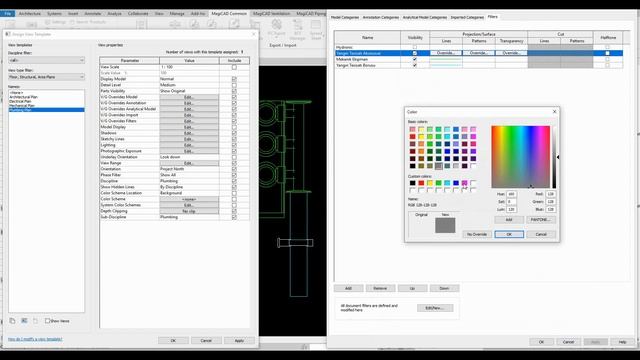Open the Discipline filter dropdown
Screen dimensions: 640x360
[47, 60]
